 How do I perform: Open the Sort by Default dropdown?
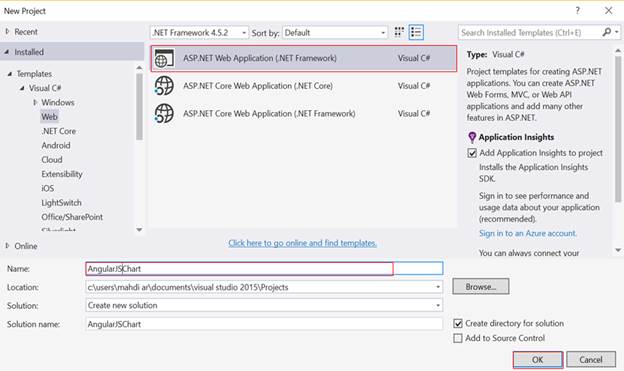point(335,33)
